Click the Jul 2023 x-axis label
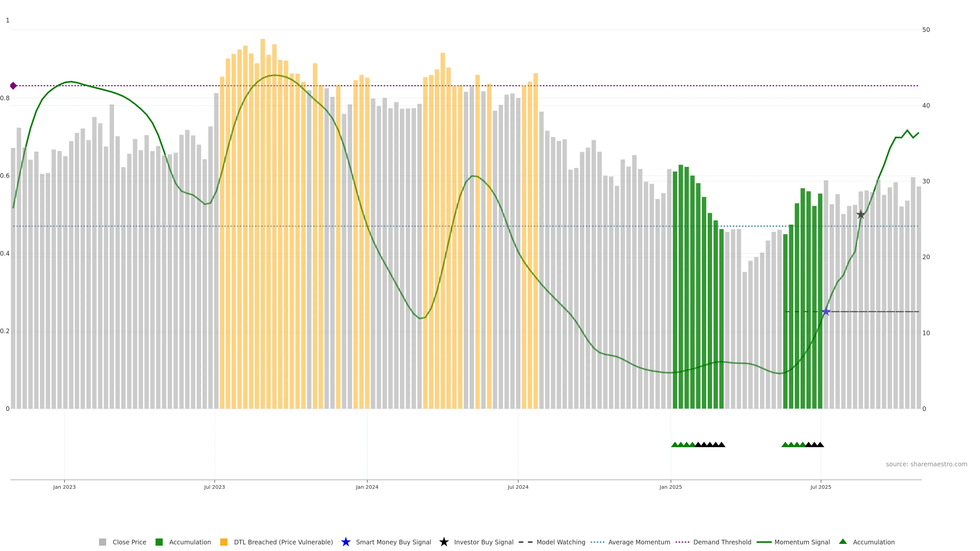Image resolution: width=980 pixels, height=551 pixels. point(214,487)
